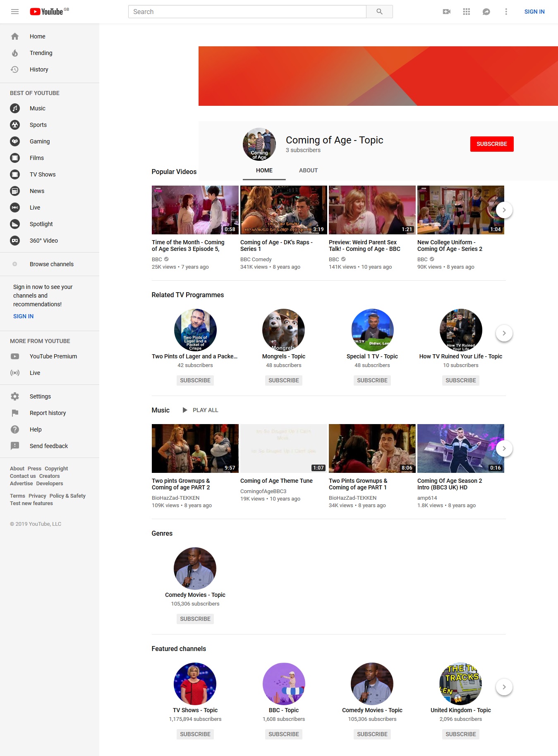Open Sports channel icon
Screen dimensions: 558x756
(x=15, y=125)
